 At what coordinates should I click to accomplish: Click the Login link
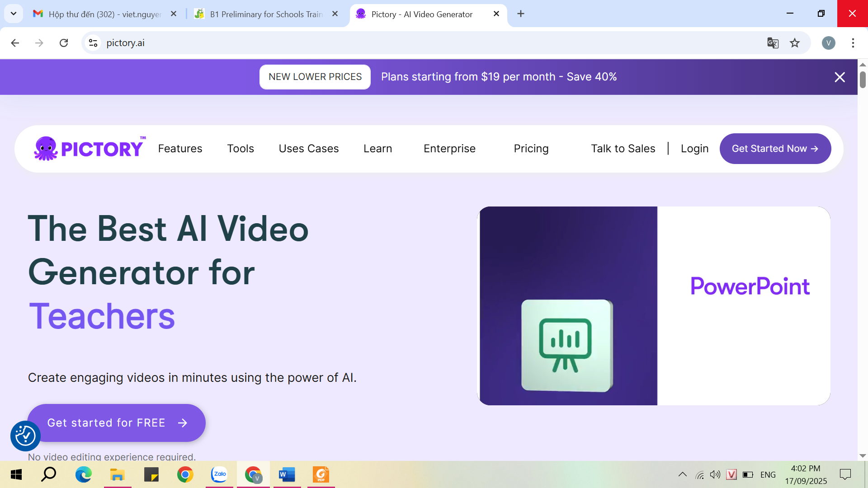click(694, 149)
